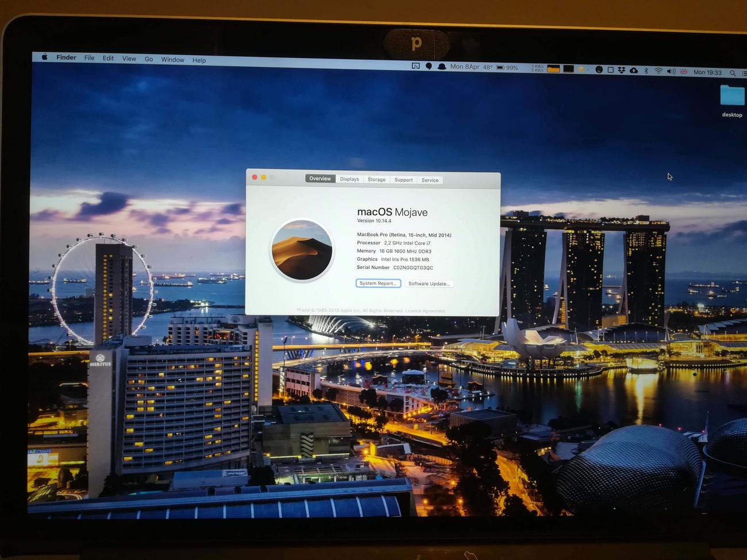Open Notification Centre list icon
The height and width of the screenshot is (560, 747).
pos(744,73)
